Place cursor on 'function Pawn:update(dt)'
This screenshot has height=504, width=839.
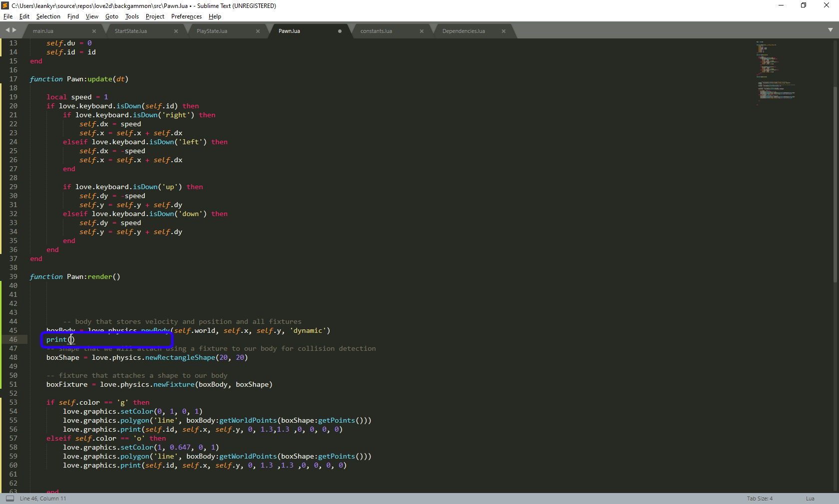[79, 79]
